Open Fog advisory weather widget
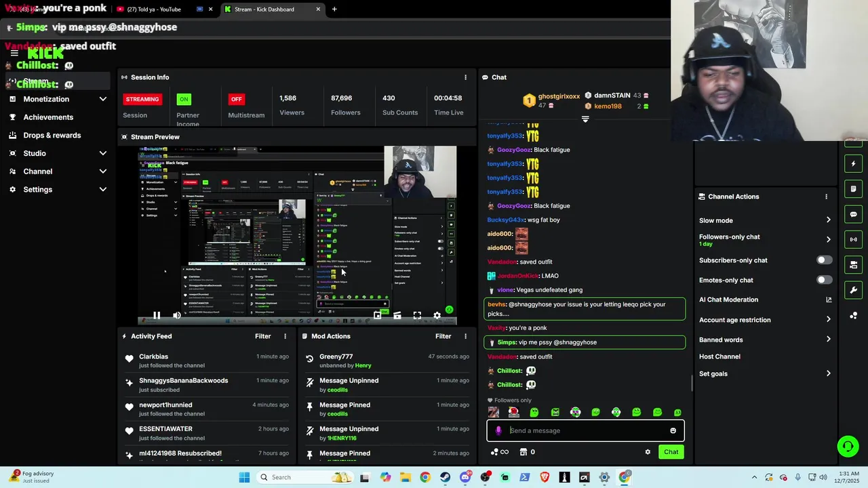The height and width of the screenshot is (488, 868). (31, 477)
